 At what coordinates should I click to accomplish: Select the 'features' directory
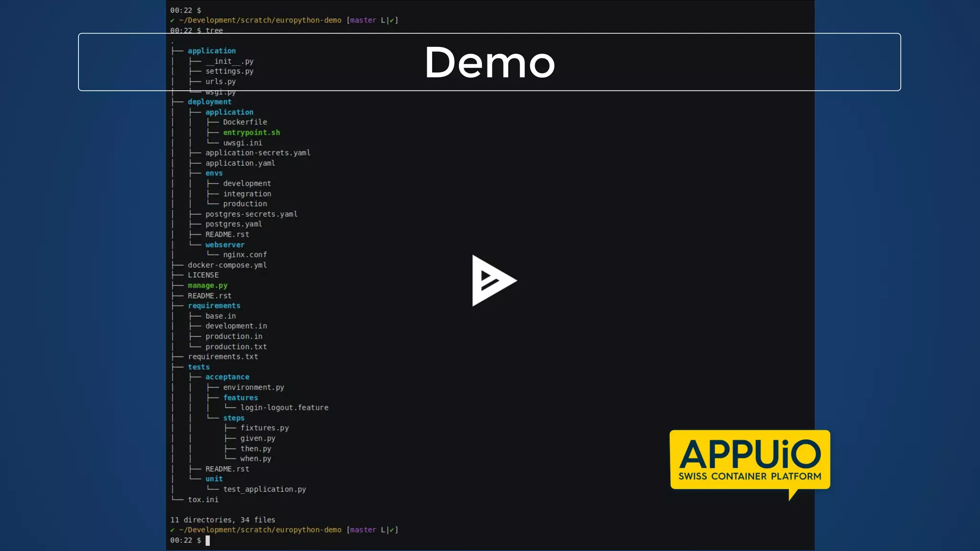point(241,397)
